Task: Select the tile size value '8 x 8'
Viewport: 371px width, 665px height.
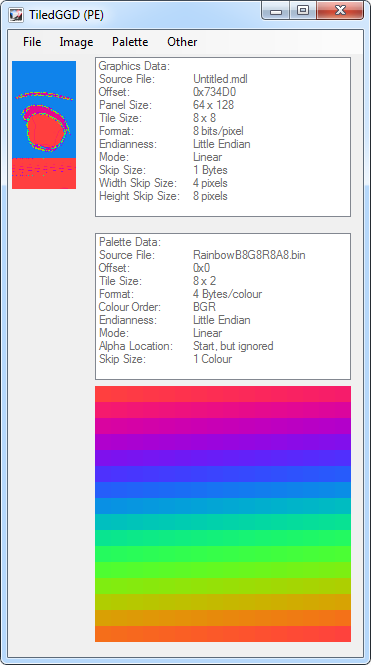Action: [x=204, y=118]
